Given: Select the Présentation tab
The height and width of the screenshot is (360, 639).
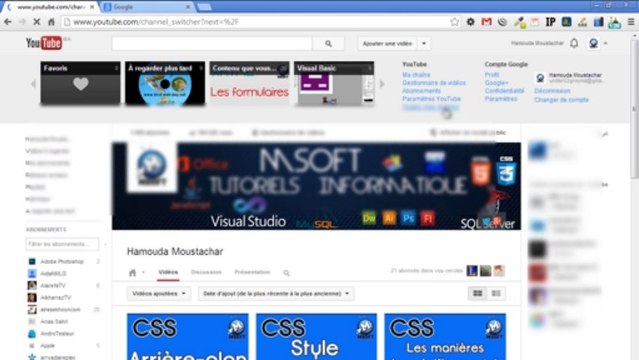Looking at the screenshot, I should tap(252, 272).
